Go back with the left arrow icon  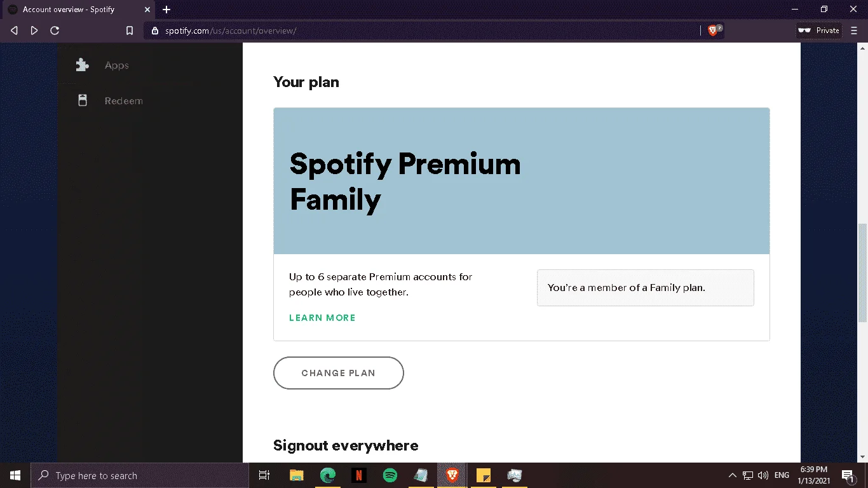pos(14,30)
